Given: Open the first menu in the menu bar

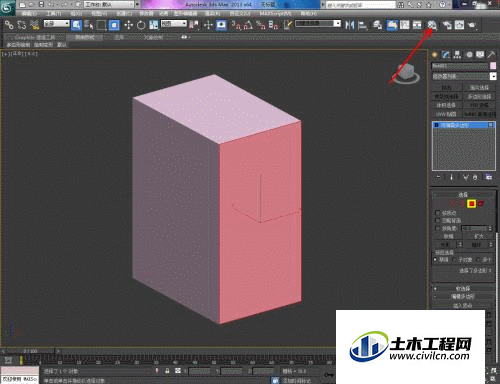Looking at the screenshot, I should [x=30, y=14].
